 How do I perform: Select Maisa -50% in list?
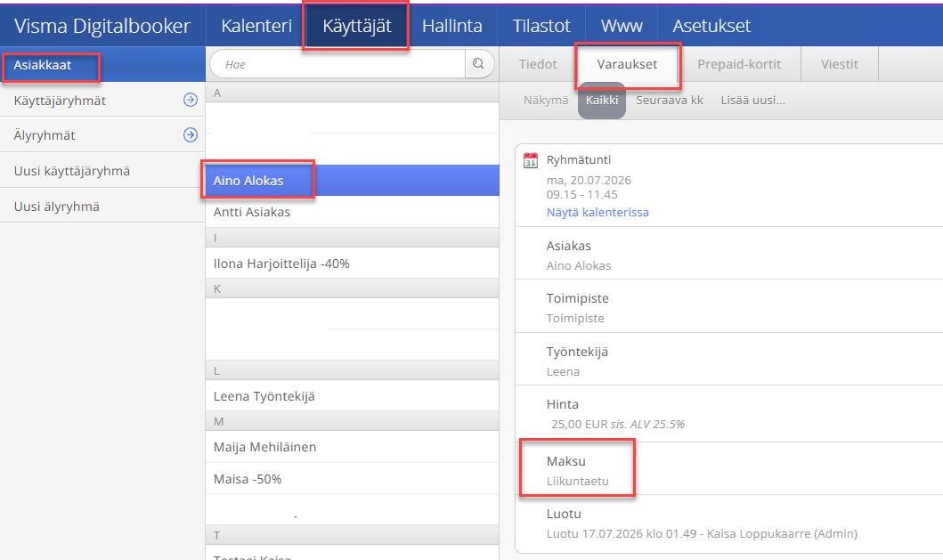[353, 479]
